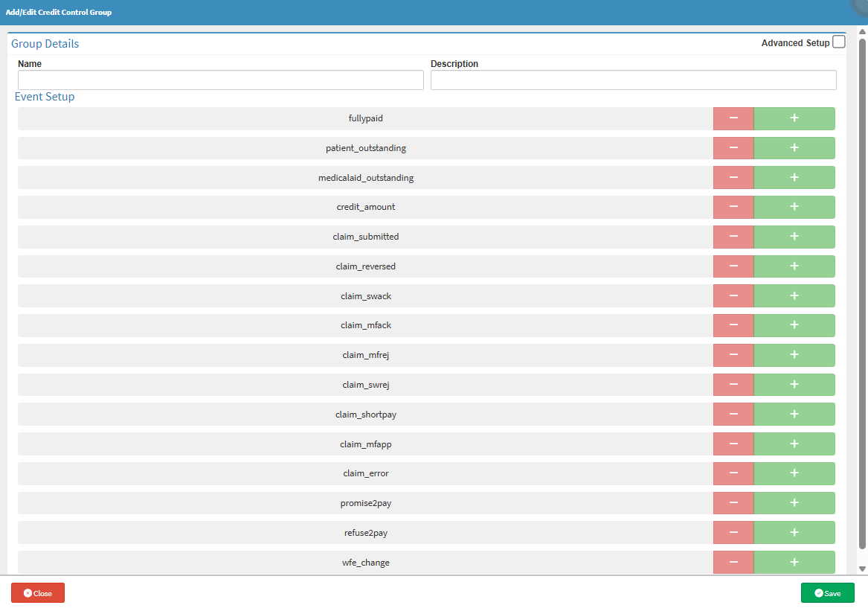This screenshot has height=608, width=868.
Task: Click the Name input field
Action: click(220, 80)
